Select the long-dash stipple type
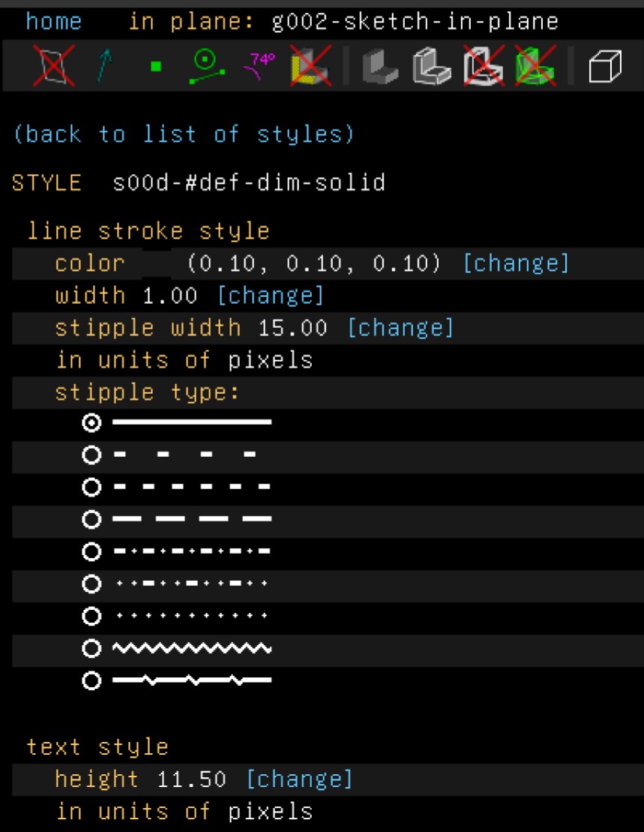644x832 pixels. [91, 519]
